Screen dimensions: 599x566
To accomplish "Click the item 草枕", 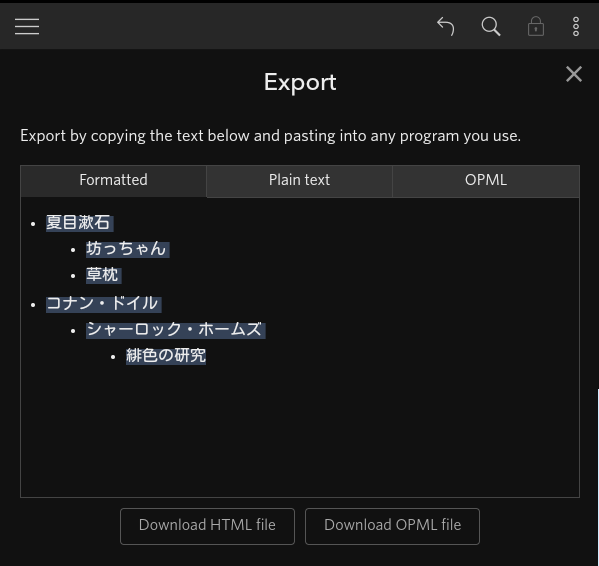I will (103, 275).
